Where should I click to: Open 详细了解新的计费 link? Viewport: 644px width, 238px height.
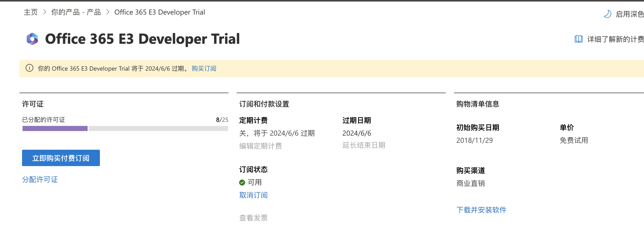click(x=615, y=39)
